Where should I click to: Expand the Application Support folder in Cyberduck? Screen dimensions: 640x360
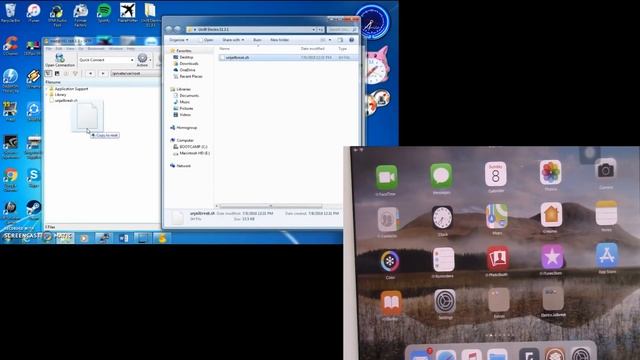coord(47,89)
